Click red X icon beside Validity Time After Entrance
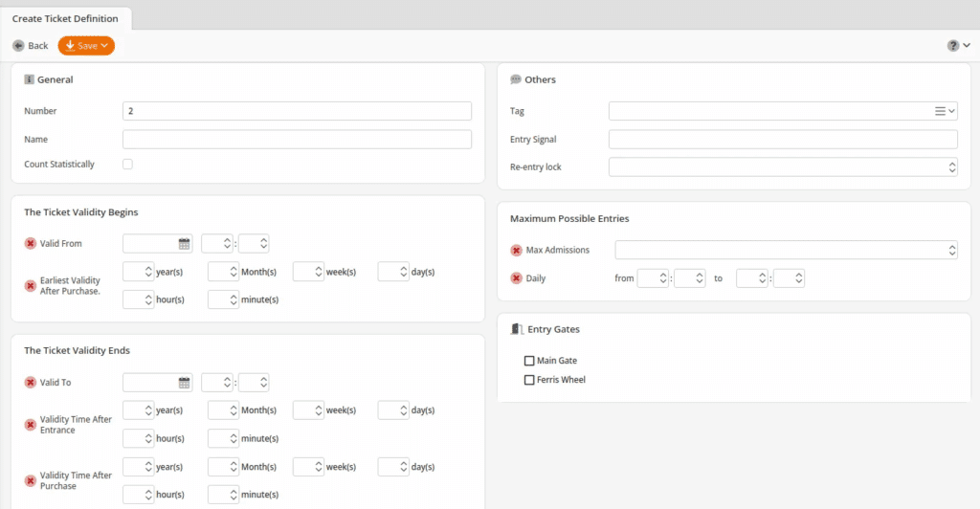 click(x=30, y=425)
